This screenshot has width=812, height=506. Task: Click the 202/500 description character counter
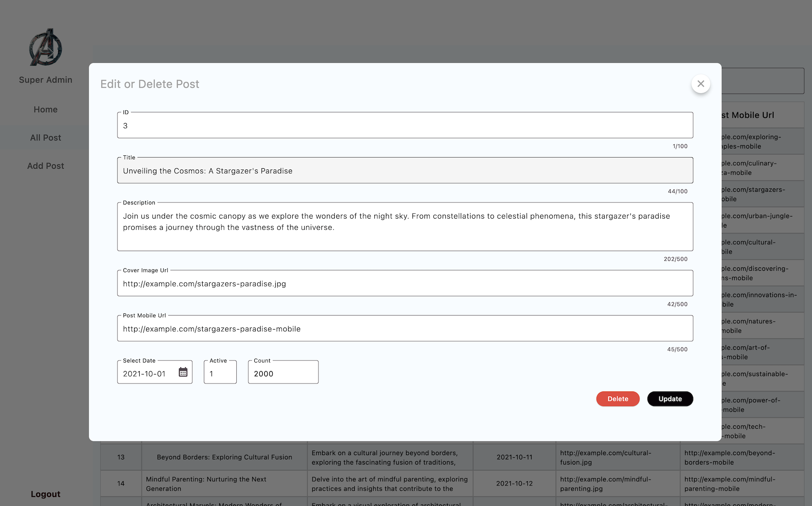click(675, 259)
